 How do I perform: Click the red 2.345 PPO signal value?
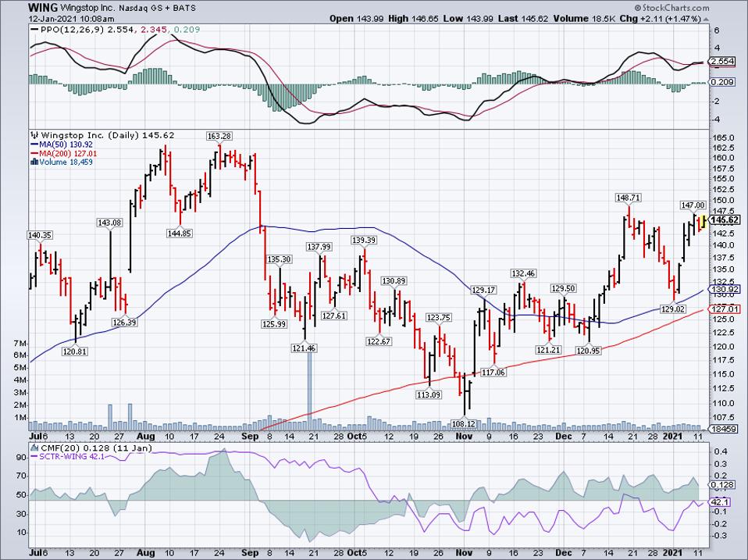coord(154,30)
